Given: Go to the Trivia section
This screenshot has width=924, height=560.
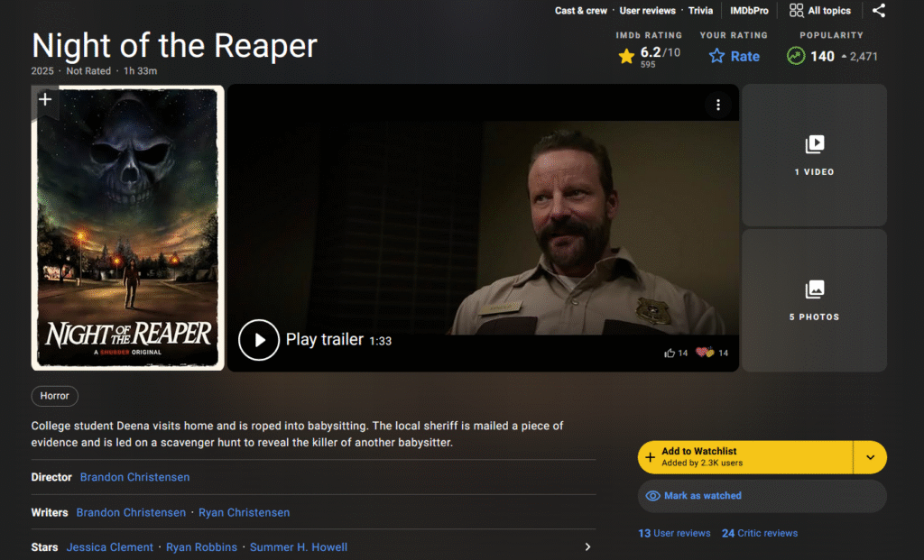Looking at the screenshot, I should (x=700, y=11).
